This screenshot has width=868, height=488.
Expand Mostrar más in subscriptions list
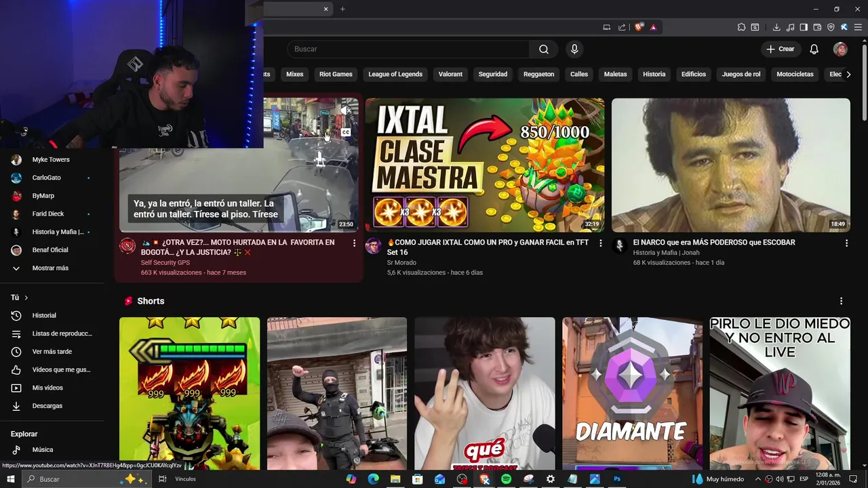[50, 268]
